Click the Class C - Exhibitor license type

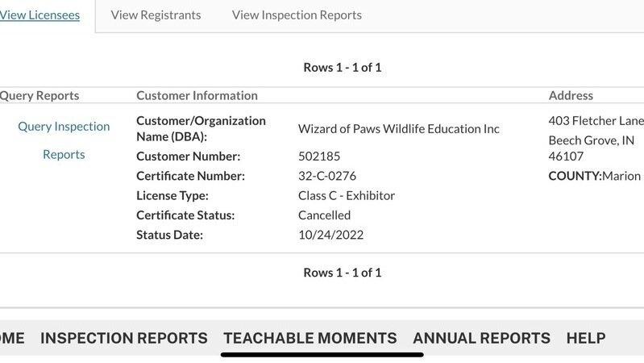coord(347,195)
